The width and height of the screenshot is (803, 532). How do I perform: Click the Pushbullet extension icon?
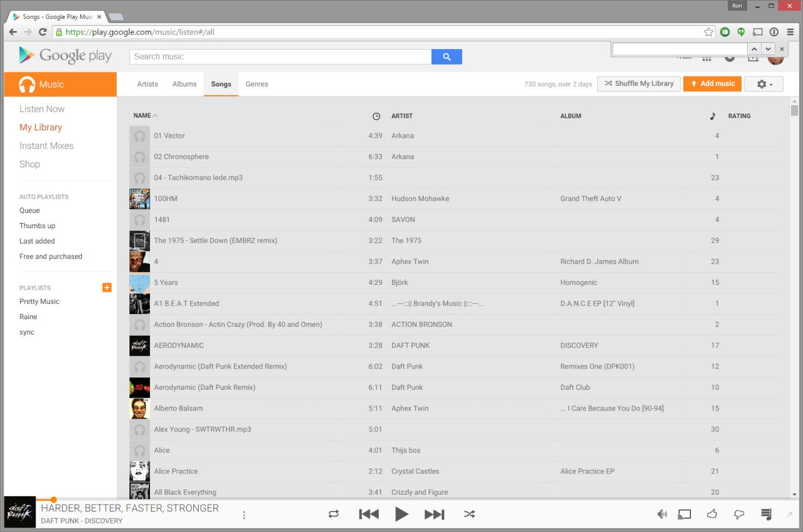(725, 32)
